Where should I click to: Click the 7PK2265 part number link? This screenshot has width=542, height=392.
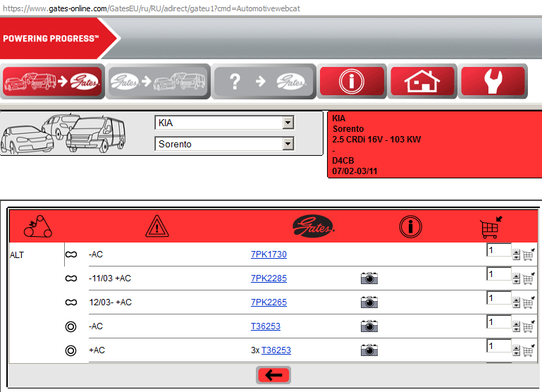(269, 302)
